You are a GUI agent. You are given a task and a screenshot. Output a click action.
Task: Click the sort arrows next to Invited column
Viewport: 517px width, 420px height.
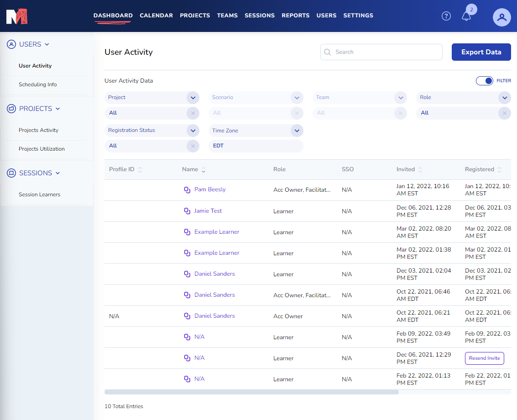[x=420, y=169]
